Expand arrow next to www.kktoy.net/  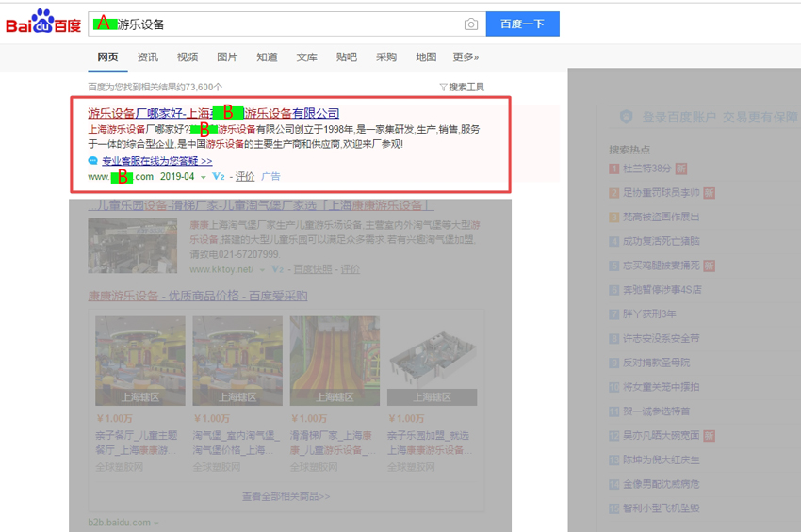(x=262, y=270)
